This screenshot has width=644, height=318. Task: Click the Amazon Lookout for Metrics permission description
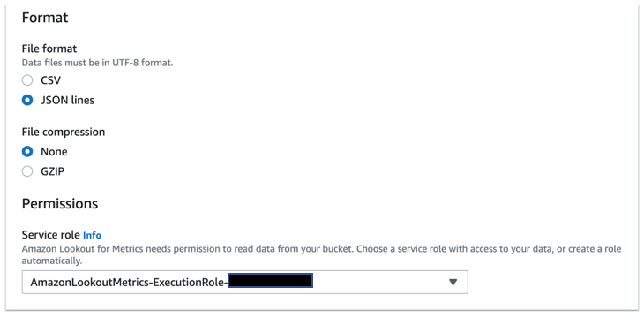tap(322, 254)
